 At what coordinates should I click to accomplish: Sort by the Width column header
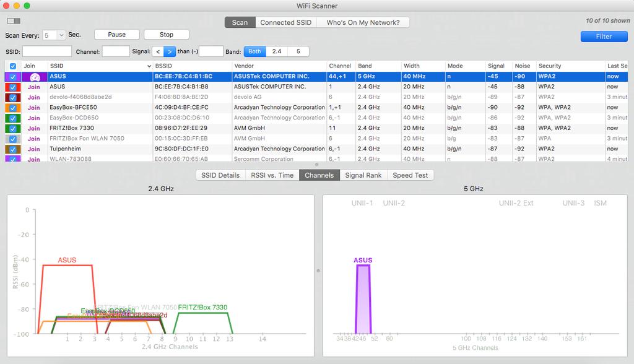coord(423,66)
